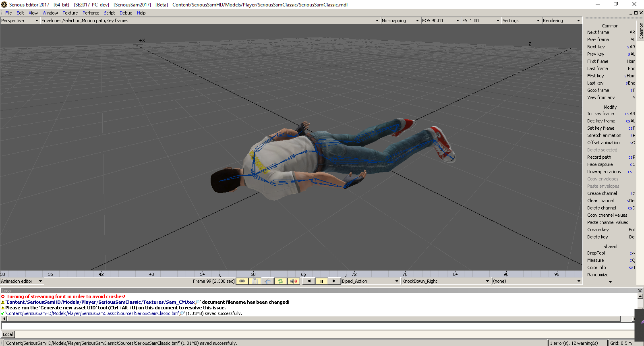Viewport: 644px width, 346px height.
Task: Click Prev key command
Action: [611, 54]
